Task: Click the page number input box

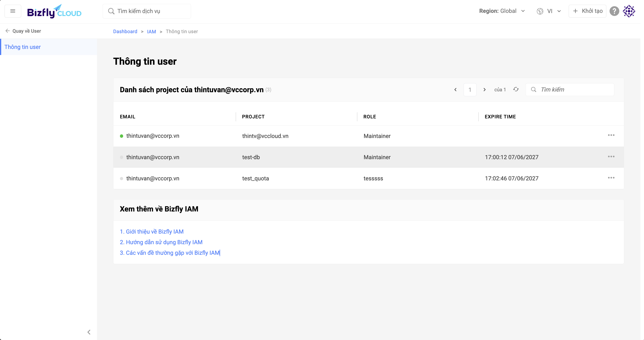Action: [470, 90]
